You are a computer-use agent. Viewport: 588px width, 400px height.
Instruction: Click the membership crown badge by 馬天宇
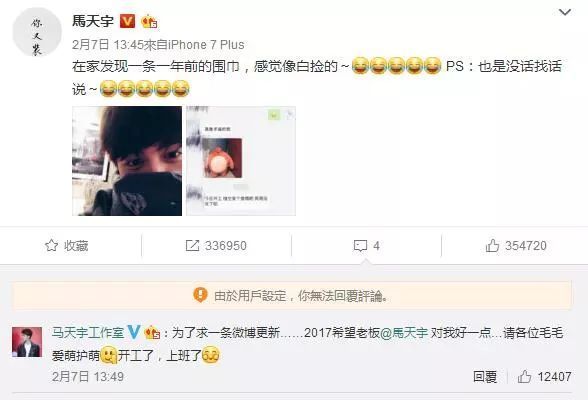(149, 21)
